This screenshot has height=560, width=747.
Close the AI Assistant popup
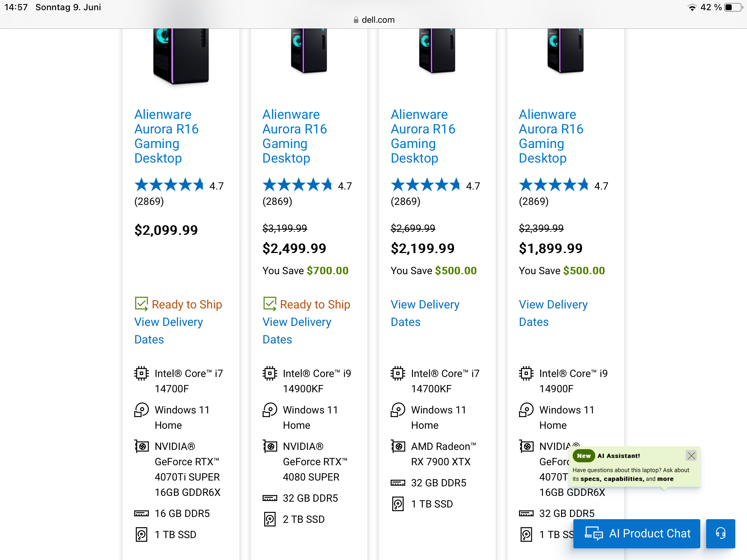tap(691, 455)
